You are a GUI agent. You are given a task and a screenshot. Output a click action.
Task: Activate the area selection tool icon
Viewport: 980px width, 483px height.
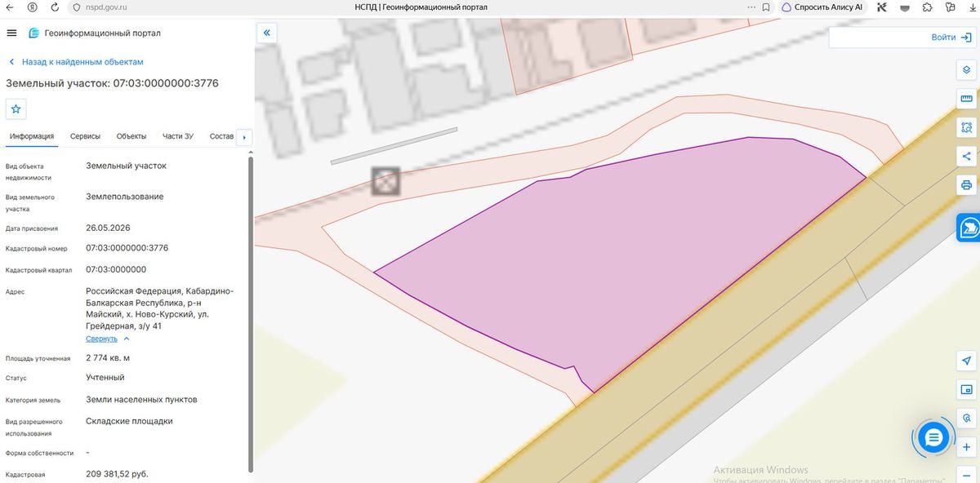tap(967, 127)
